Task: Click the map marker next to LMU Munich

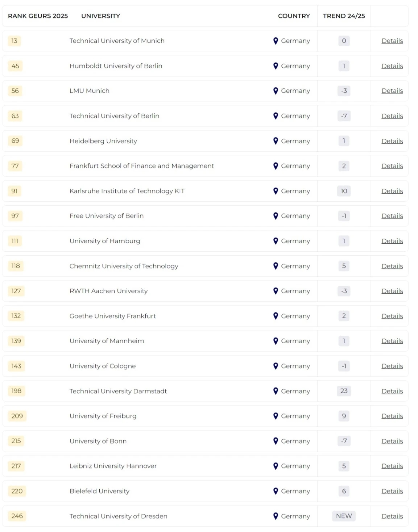Action: pyautogui.click(x=277, y=91)
